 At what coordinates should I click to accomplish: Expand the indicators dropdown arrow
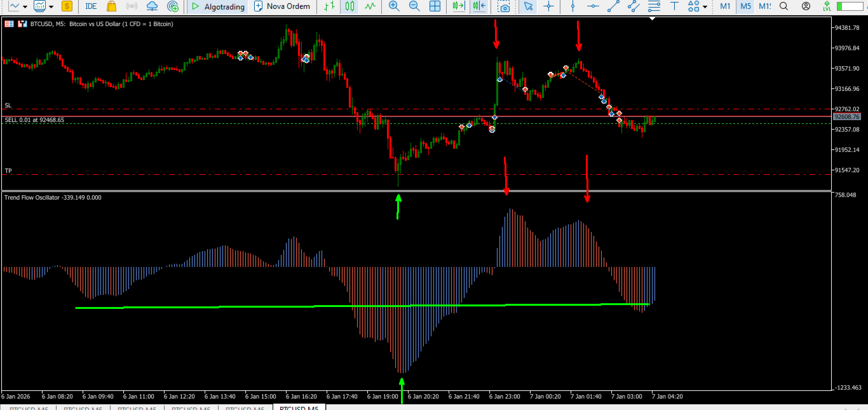51,6
